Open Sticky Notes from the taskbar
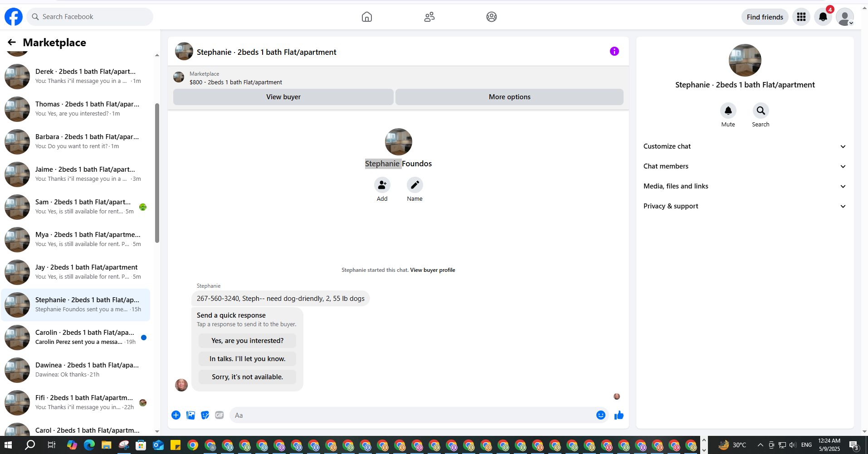Viewport: 868px width, 454px height. (x=176, y=445)
